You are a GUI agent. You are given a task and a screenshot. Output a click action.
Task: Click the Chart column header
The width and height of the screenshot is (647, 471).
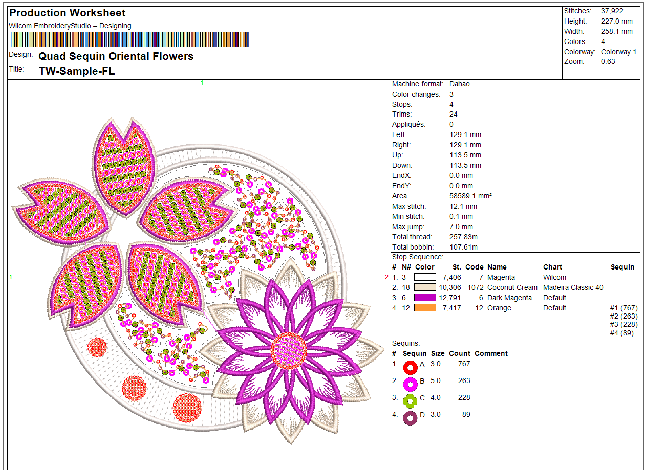553,267
